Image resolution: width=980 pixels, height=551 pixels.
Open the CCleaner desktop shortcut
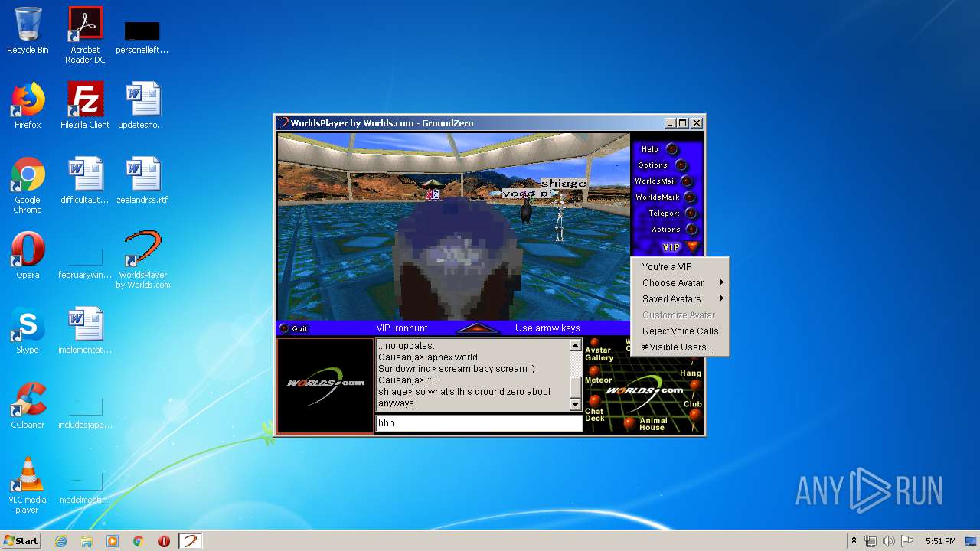[x=28, y=406]
